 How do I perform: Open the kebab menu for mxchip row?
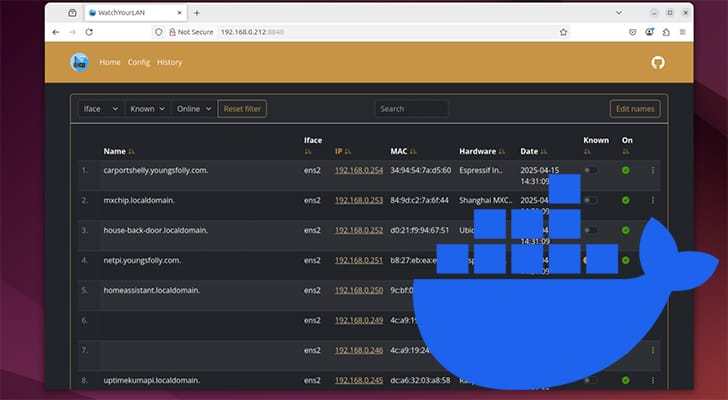[x=653, y=200]
